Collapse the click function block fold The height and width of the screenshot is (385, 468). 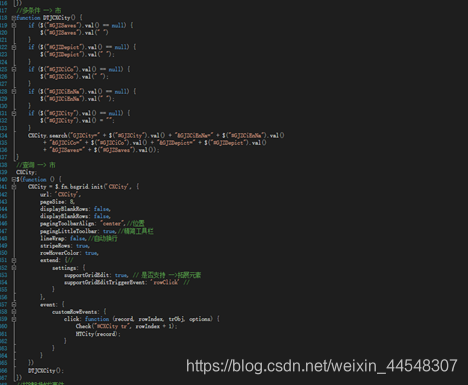tap(14, 319)
